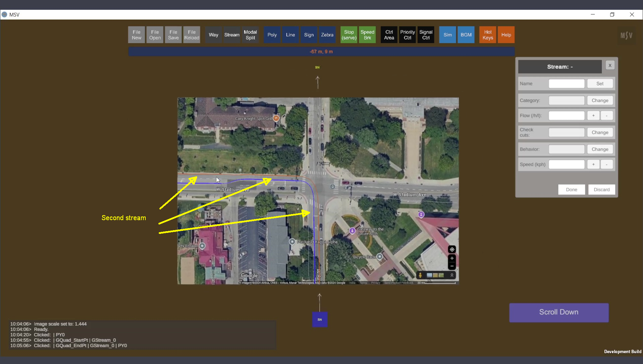Click the blue SN node marker
The width and height of the screenshot is (643, 364).
coord(319,320)
